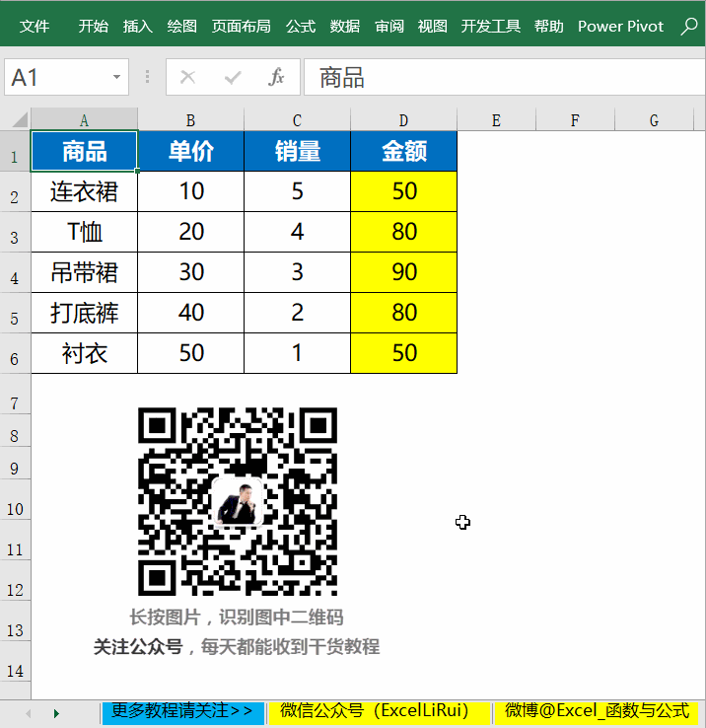This screenshot has width=706, height=728.
Task: Select the 衬衣 cell
Action: click(x=84, y=353)
